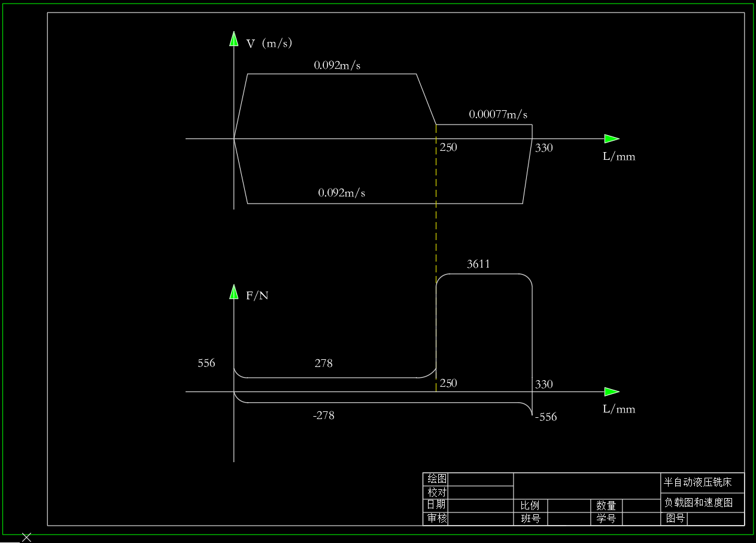
Task: Click the 556 label beside the force axis
Action: (x=207, y=363)
